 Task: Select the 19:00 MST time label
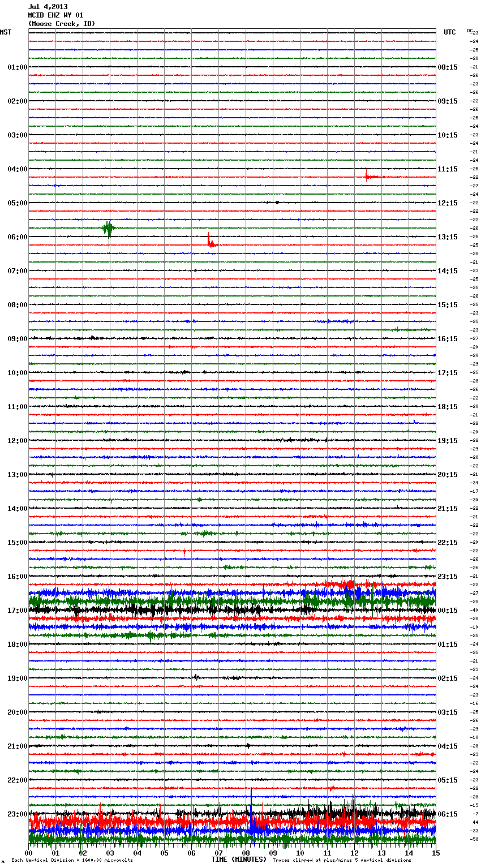point(18,678)
